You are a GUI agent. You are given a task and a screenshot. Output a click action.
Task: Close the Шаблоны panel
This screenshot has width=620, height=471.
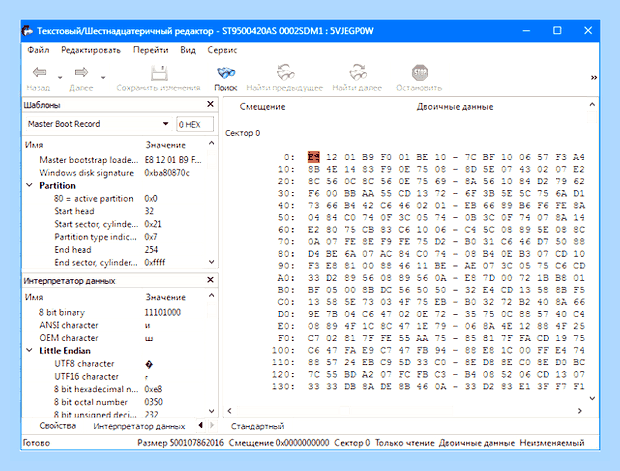pos(210,104)
